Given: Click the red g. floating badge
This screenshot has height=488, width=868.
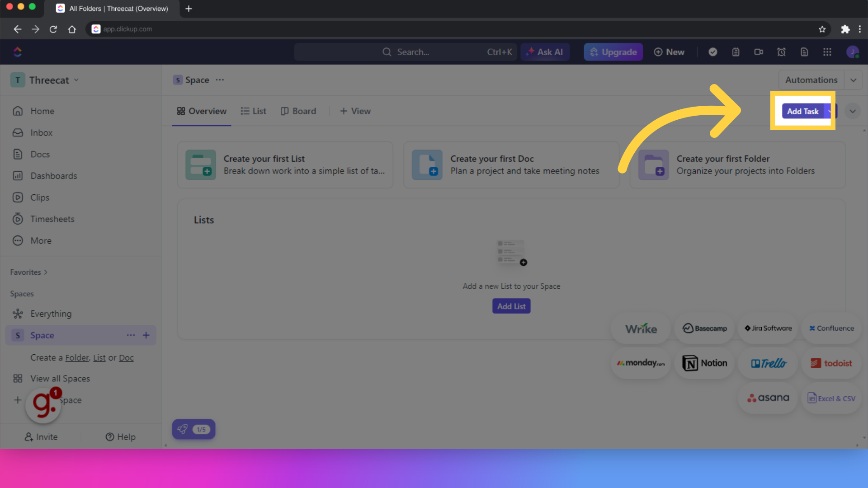Looking at the screenshot, I should point(43,405).
